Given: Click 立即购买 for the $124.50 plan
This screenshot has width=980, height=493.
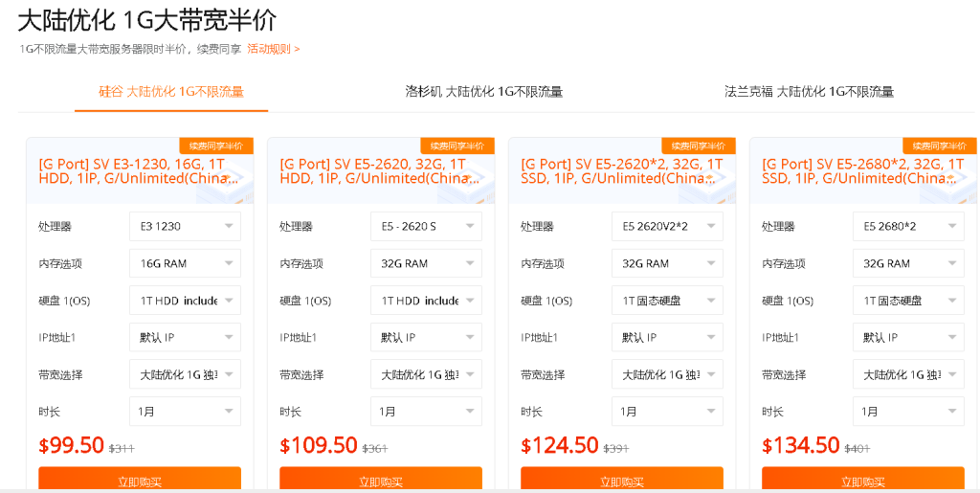Looking at the screenshot, I should (x=622, y=481).
